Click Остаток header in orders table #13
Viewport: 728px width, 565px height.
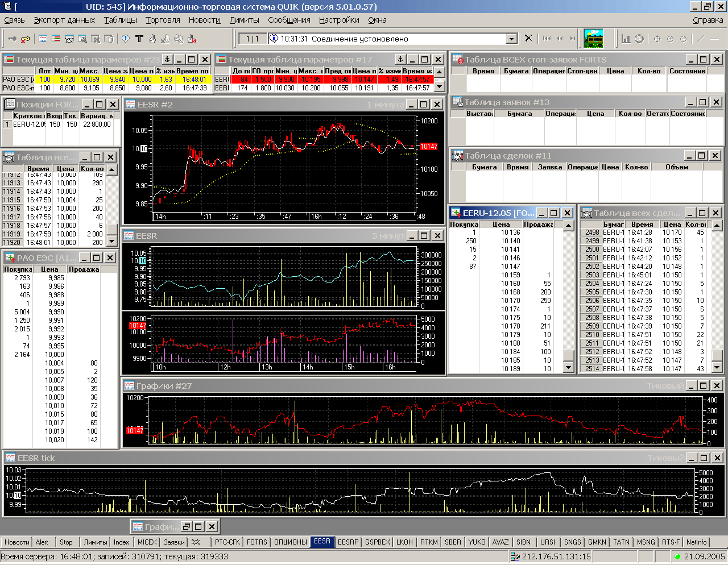pos(657,114)
